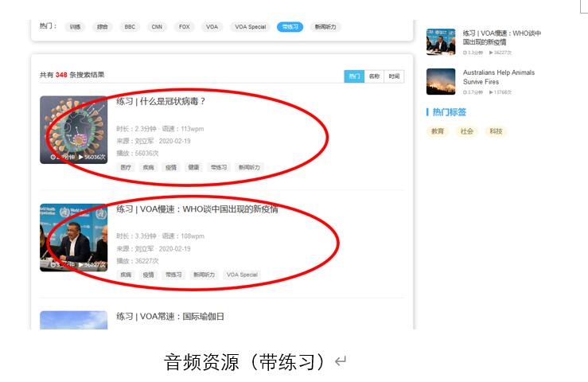588x382 pixels.
Task: Toggle the highlighted 带练习 filter at top
Action: click(290, 27)
